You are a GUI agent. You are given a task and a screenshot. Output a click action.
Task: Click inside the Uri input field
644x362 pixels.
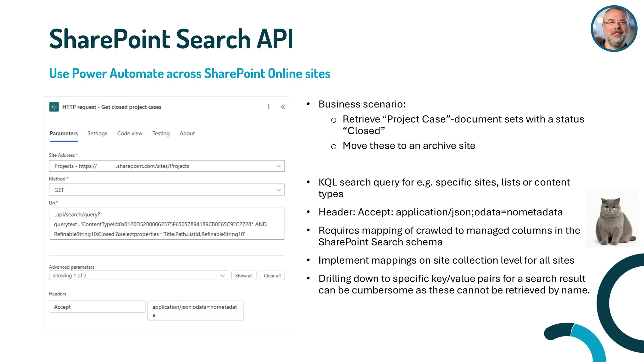click(167, 224)
